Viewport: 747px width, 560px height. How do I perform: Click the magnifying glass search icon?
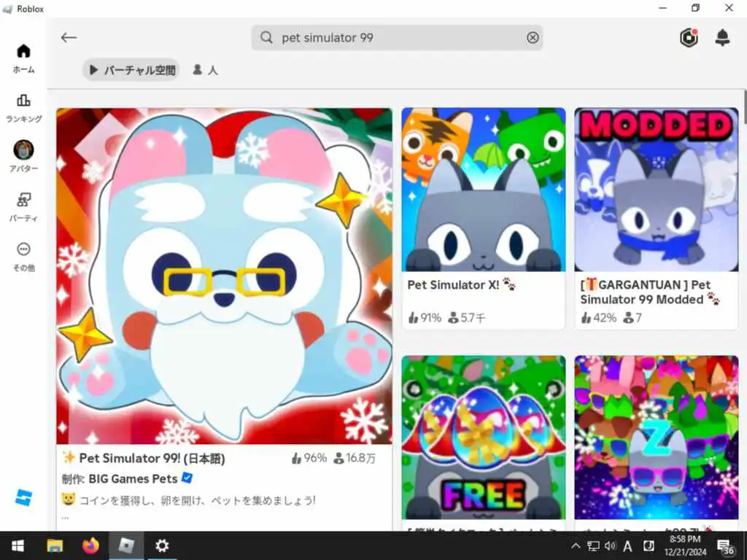point(267,38)
